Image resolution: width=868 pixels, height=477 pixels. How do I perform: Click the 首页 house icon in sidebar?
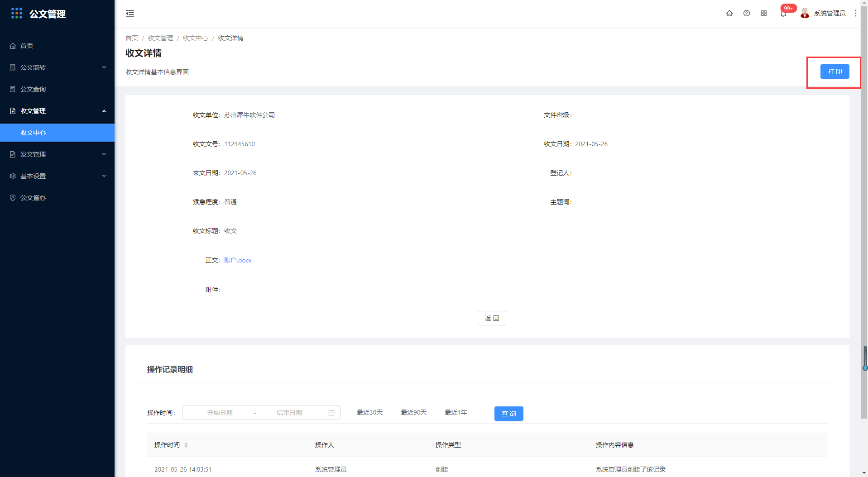click(x=13, y=46)
